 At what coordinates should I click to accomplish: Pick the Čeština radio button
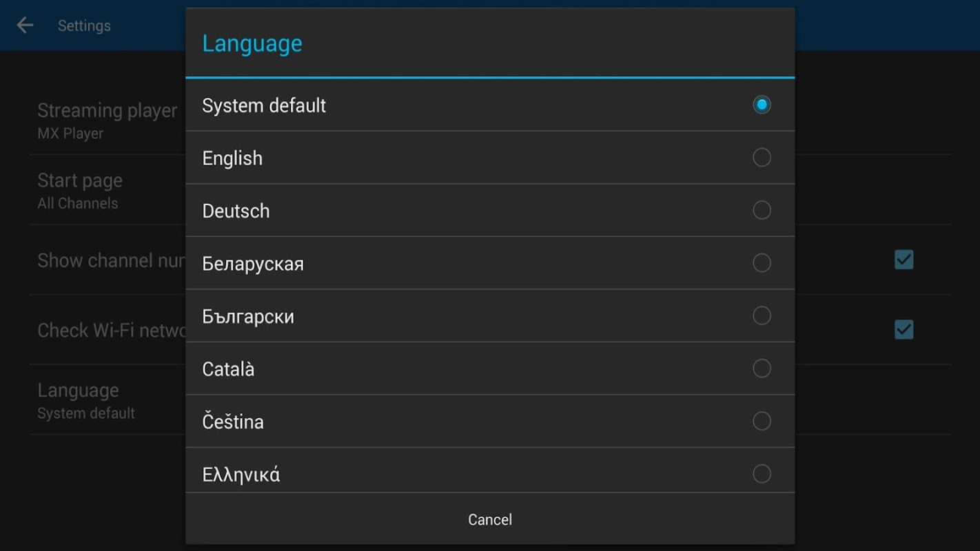click(x=762, y=421)
